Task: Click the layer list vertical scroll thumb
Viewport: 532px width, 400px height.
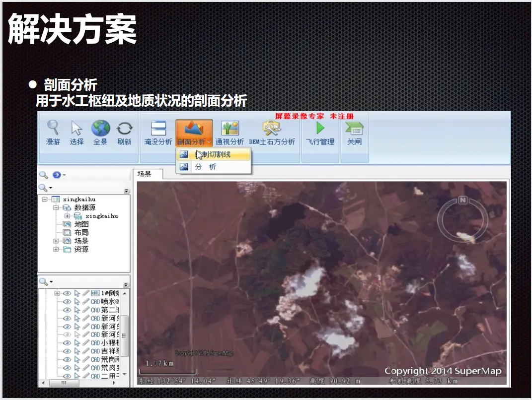Action: [125, 335]
